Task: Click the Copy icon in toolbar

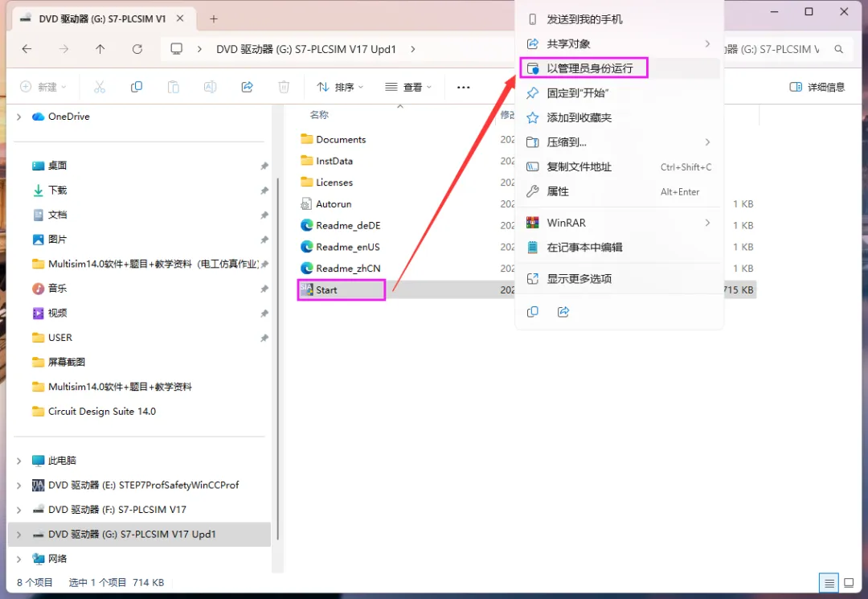Action: click(136, 87)
